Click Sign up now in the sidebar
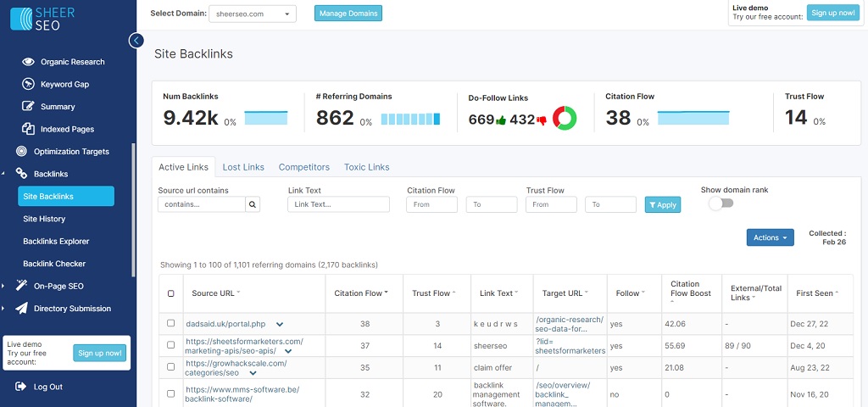The width and height of the screenshot is (868, 407). (100, 353)
